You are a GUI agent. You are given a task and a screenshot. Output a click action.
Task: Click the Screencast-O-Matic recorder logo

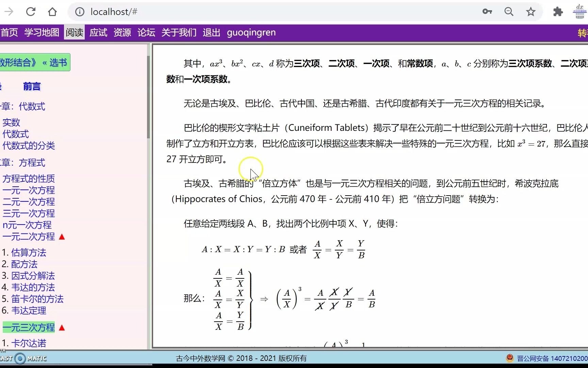click(x=23, y=358)
